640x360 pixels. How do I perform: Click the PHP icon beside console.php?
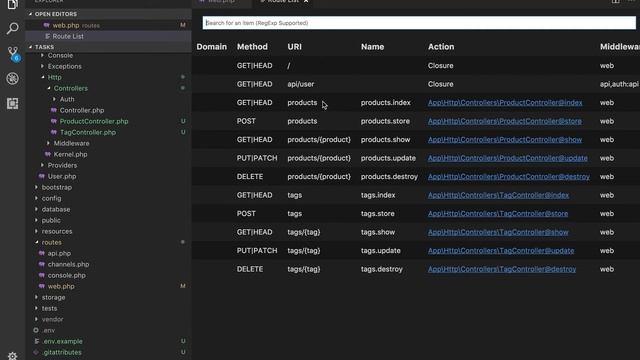(42, 275)
